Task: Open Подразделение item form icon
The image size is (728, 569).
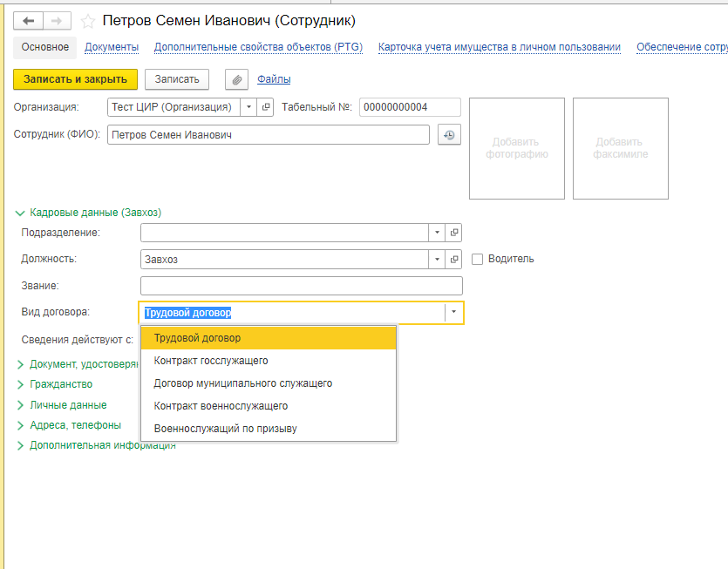Action: point(453,233)
